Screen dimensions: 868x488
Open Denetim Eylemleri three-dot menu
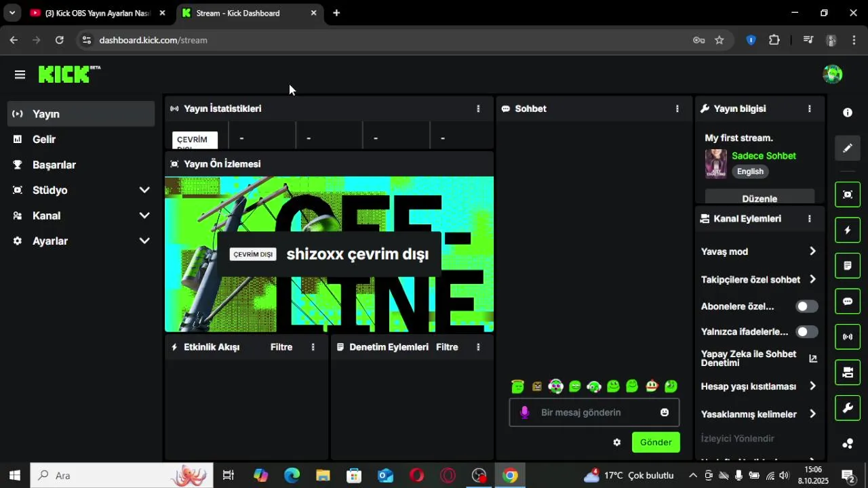click(x=478, y=347)
